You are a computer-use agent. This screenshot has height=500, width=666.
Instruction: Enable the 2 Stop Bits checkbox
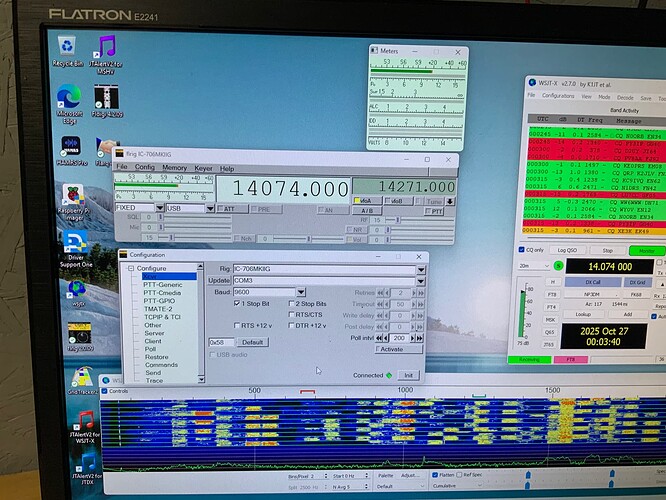pyautogui.click(x=292, y=303)
